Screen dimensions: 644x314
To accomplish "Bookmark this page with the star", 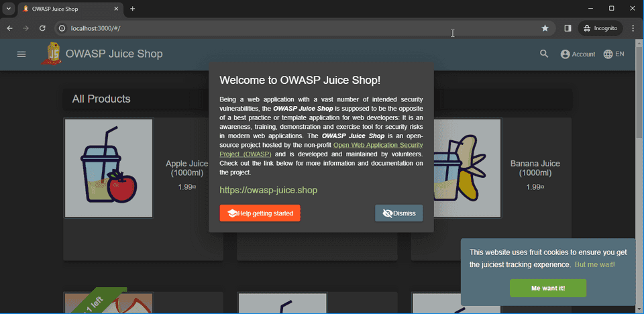I will (545, 28).
